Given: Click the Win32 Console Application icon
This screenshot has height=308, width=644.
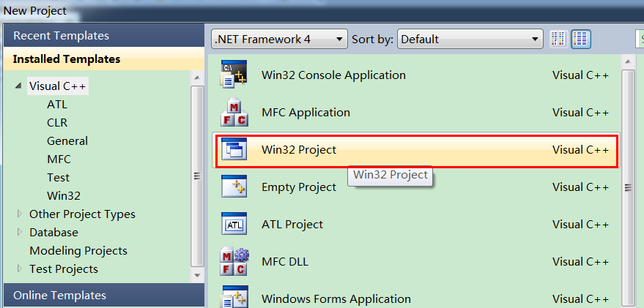Looking at the screenshot, I should (x=234, y=75).
